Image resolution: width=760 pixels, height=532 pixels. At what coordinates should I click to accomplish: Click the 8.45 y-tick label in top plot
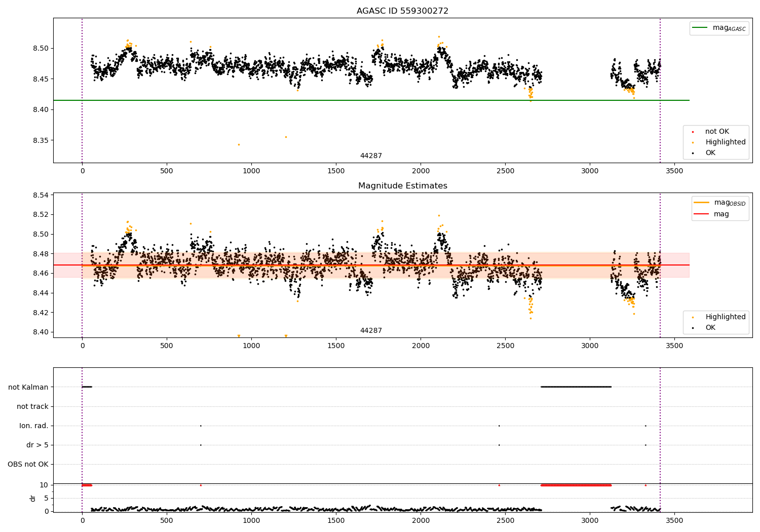pos(40,79)
